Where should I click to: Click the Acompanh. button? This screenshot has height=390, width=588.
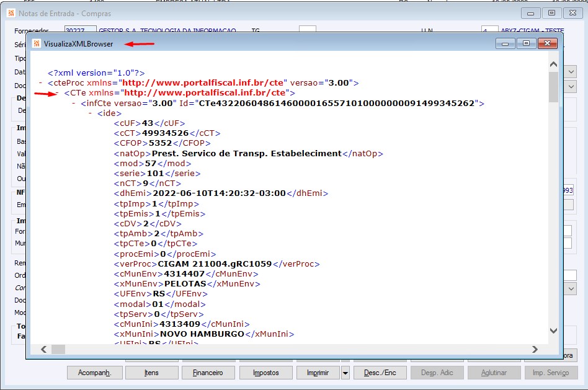94,373
